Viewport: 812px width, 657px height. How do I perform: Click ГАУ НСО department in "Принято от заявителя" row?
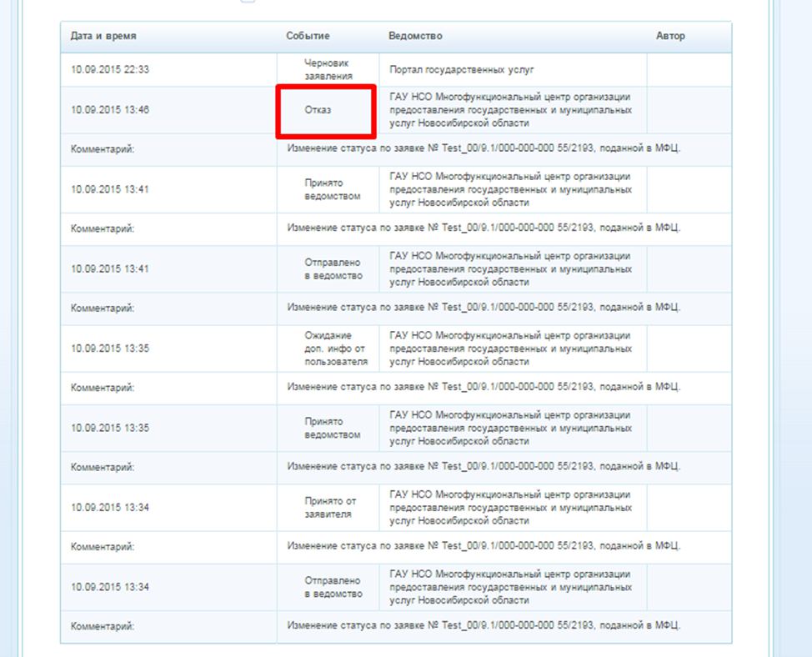[x=510, y=508]
